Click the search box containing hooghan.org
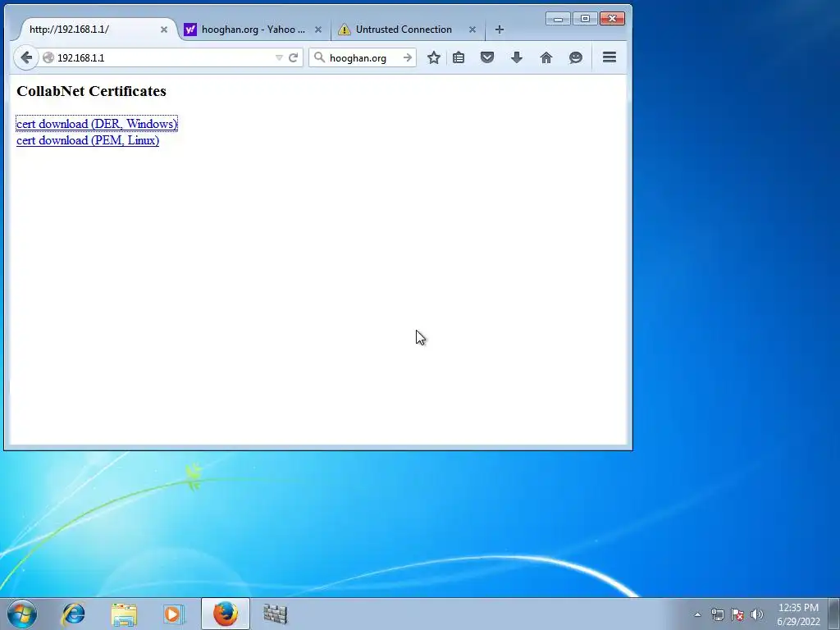Image resolution: width=840 pixels, height=630 pixels. coord(363,58)
